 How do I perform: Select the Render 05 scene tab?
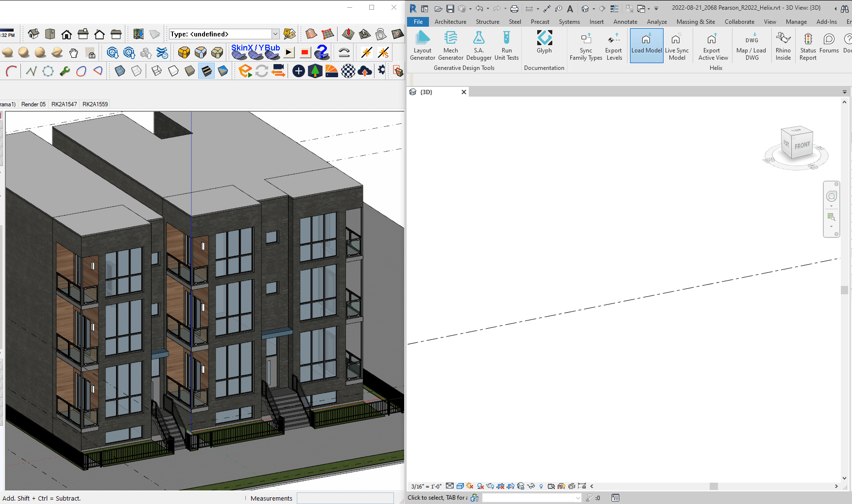click(33, 104)
